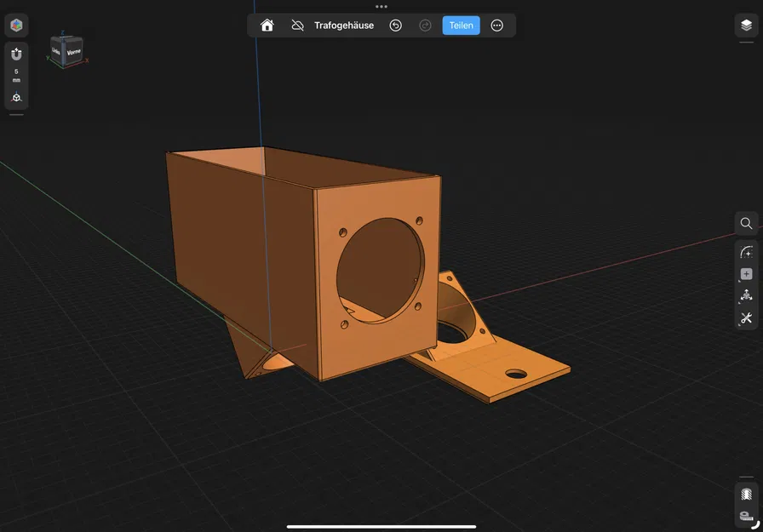Open the colorful hexagon cube menu
This screenshot has width=763, height=532.
[16, 26]
